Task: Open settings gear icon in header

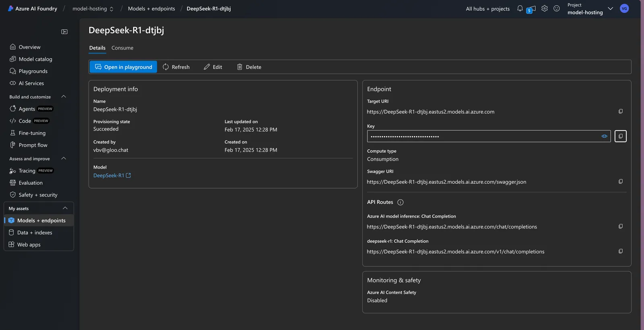Action: [x=545, y=8]
